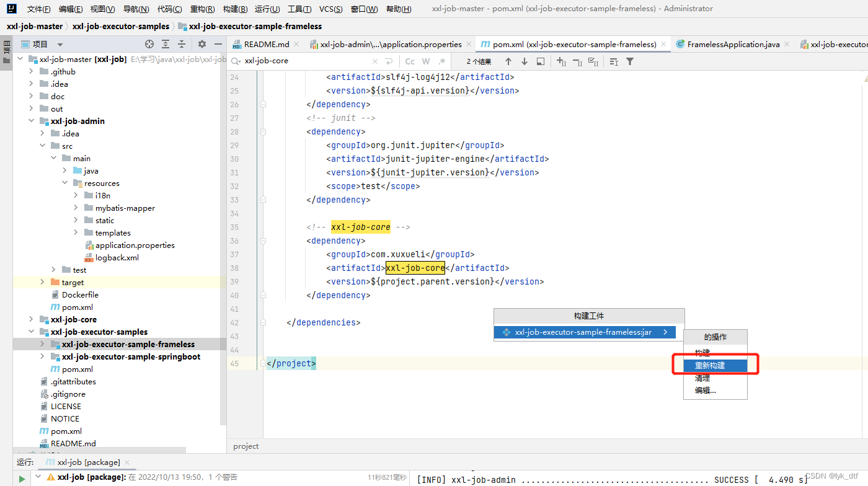Close the pom.xml editor tab

[663, 44]
